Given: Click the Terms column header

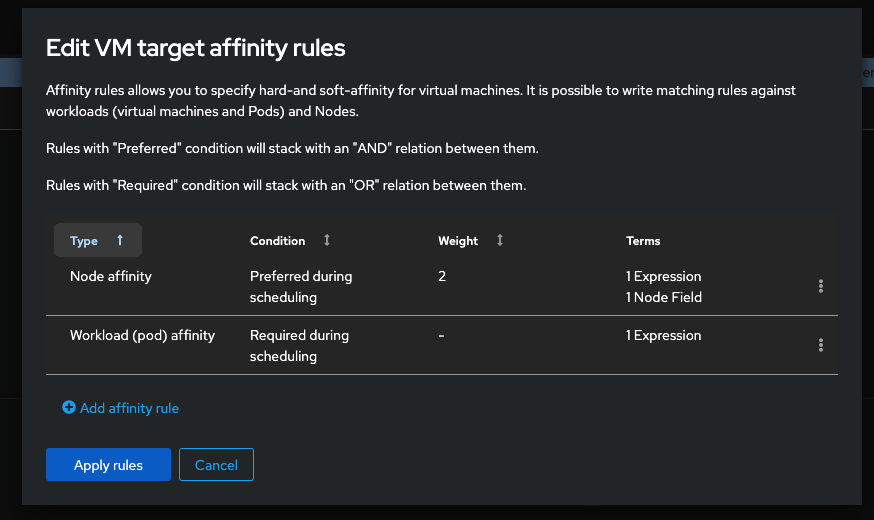Looking at the screenshot, I should click(x=643, y=241).
